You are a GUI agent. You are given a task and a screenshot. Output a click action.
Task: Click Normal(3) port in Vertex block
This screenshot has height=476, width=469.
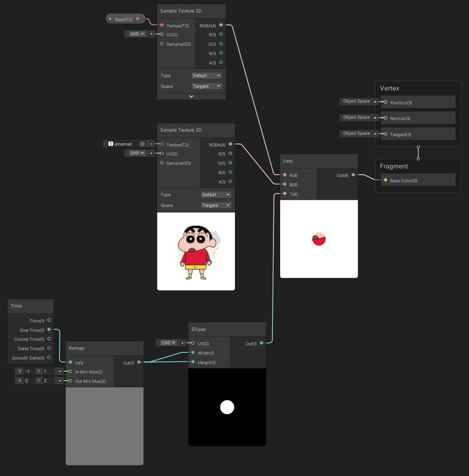coord(386,118)
